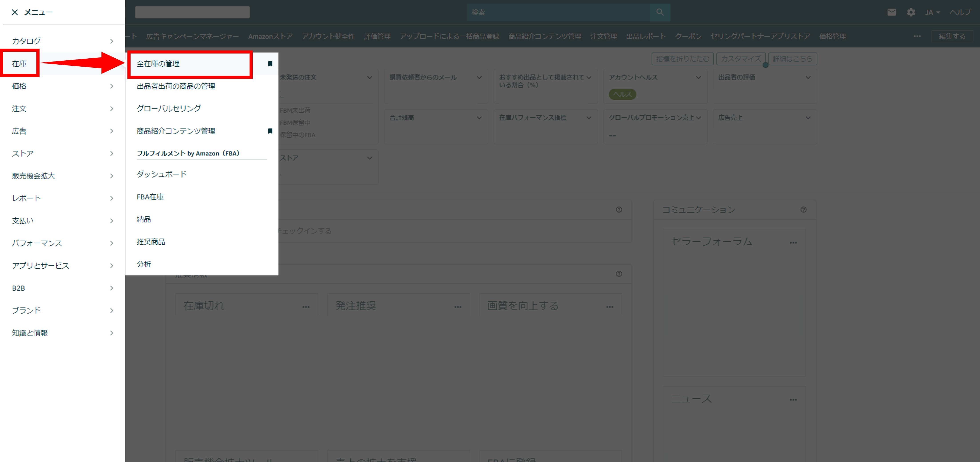Expand the アカウントヘルス metric card
The width and height of the screenshot is (980, 462).
(698, 77)
